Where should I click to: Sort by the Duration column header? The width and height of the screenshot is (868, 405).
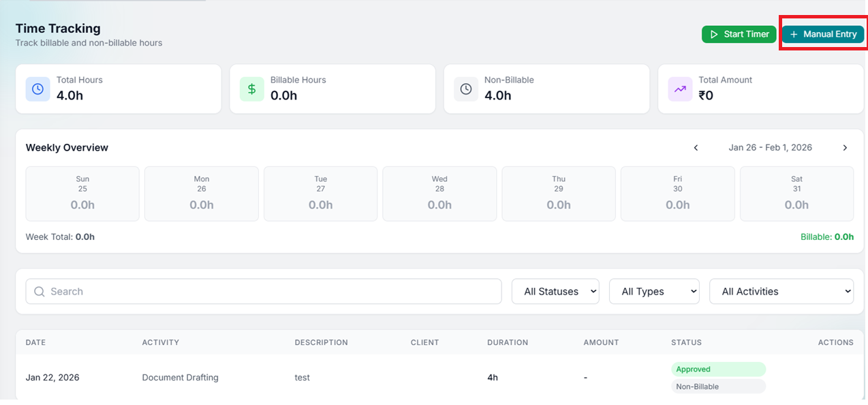point(508,342)
